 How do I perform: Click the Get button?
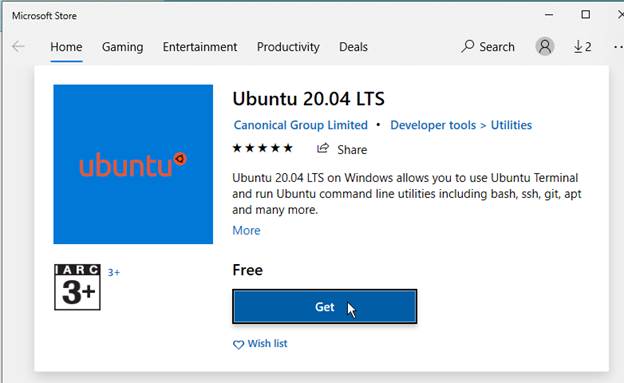coord(325,307)
